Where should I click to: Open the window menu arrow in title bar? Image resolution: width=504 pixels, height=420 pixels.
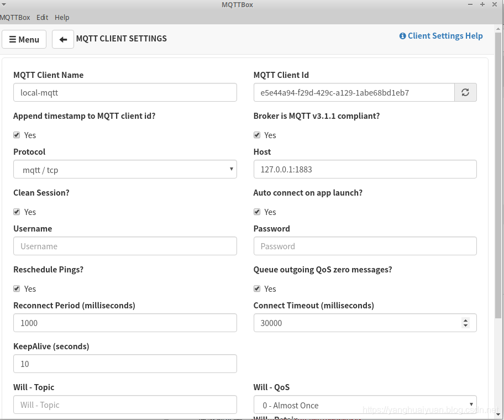coord(4,4)
